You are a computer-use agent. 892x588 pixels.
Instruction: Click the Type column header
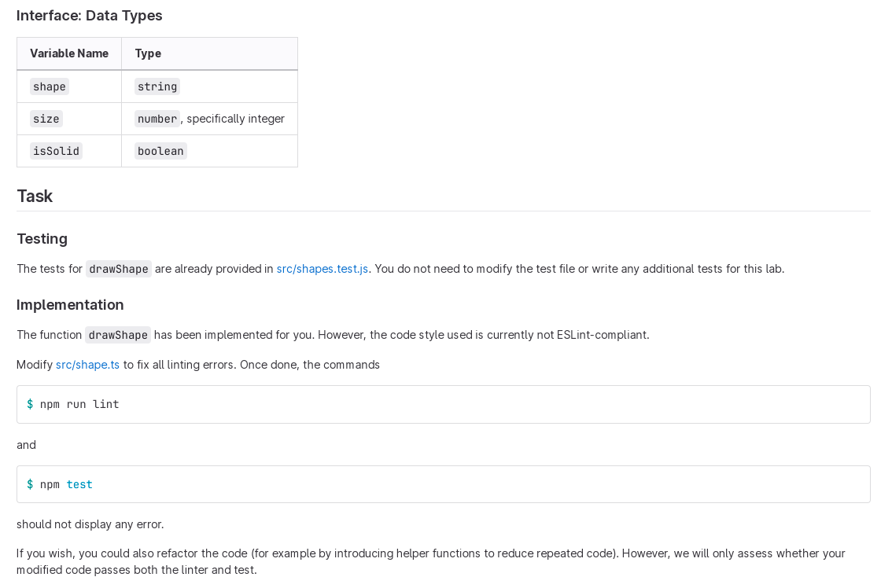coord(209,53)
